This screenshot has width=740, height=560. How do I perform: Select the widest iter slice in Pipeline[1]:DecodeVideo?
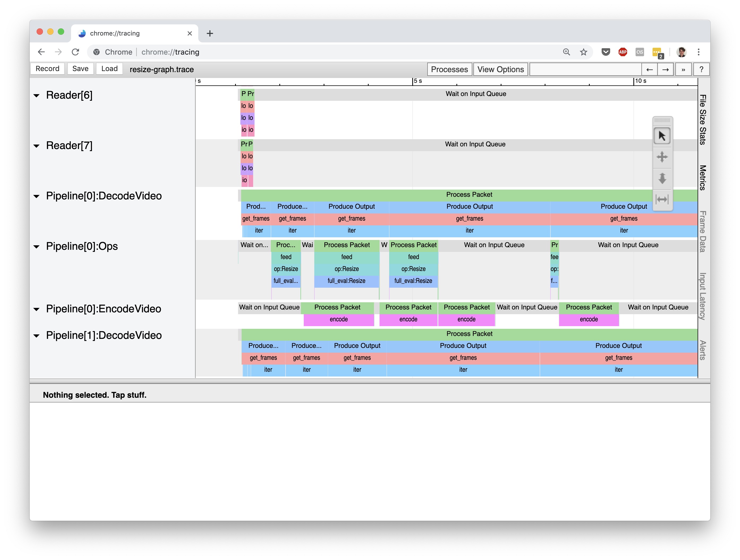[619, 370]
